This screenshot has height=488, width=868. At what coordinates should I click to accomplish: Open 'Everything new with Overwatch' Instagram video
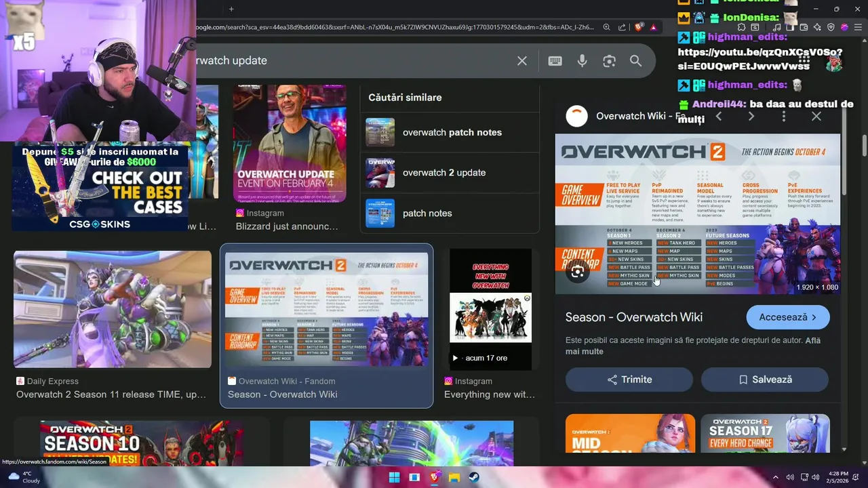point(490,310)
